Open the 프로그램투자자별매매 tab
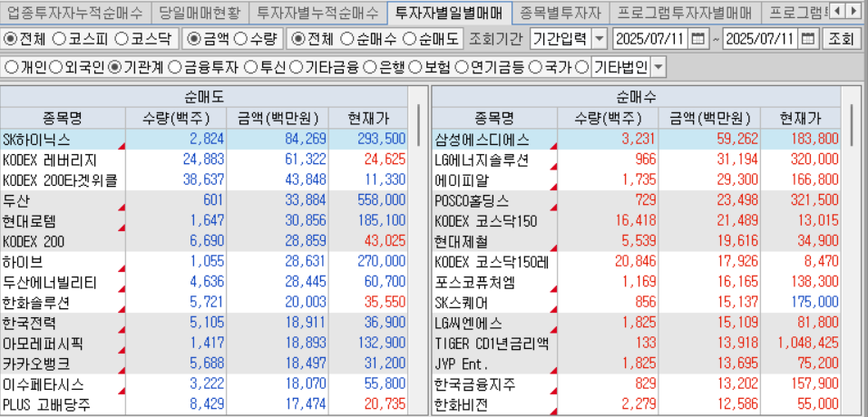 coord(684,12)
